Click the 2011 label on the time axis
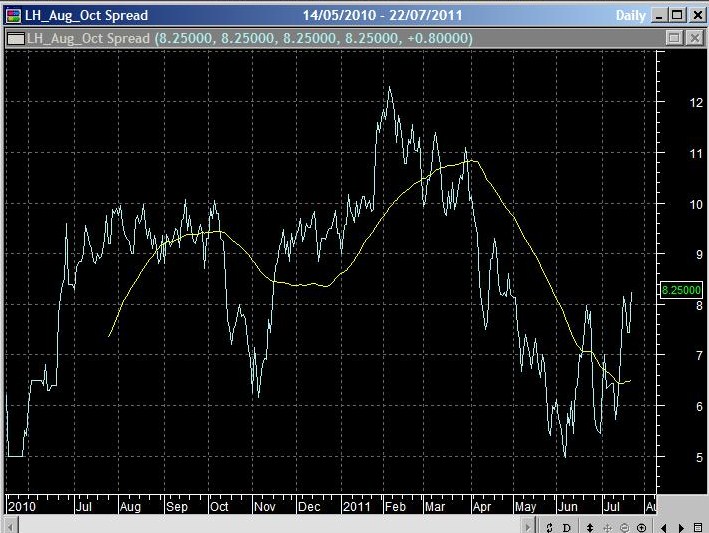The width and height of the screenshot is (709, 533). click(x=357, y=506)
